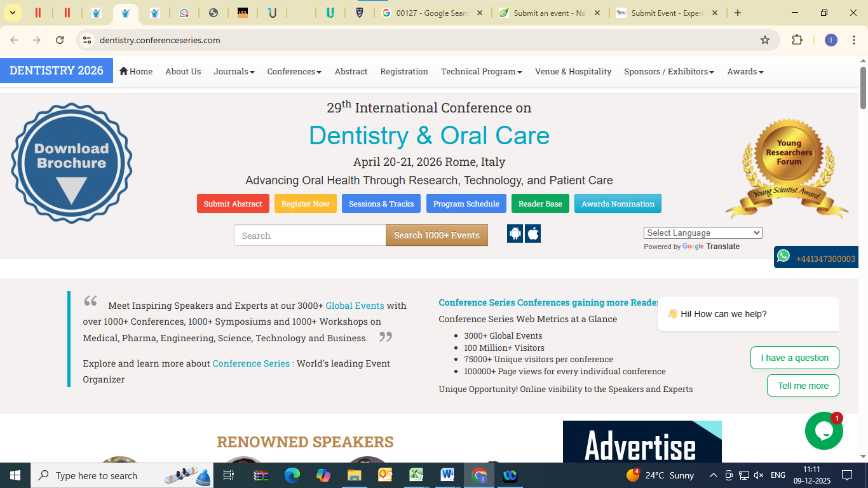Open the tab search dropdown arrow
868x488 pixels.
coord(12,13)
